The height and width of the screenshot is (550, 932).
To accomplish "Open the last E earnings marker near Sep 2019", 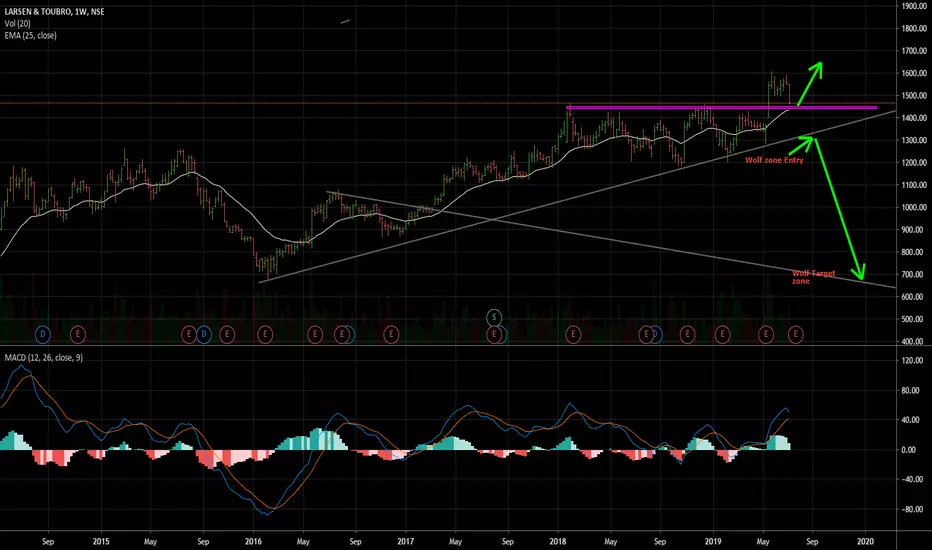I will pyautogui.click(x=795, y=334).
